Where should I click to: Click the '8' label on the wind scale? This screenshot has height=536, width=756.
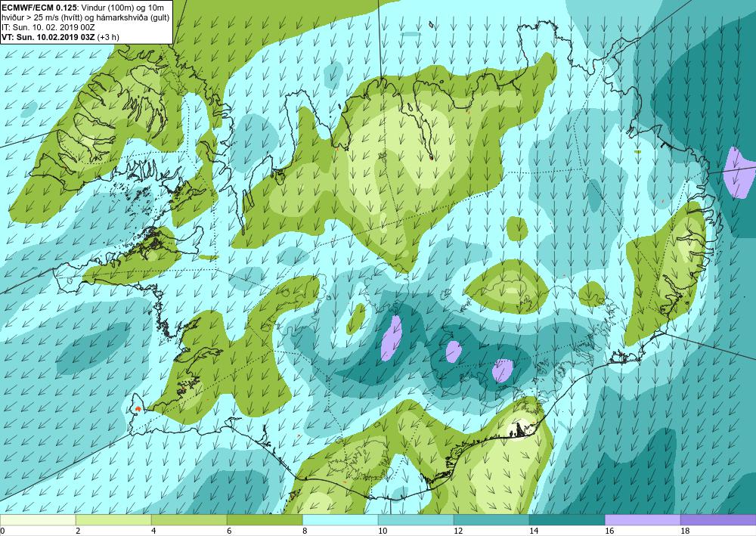(305, 531)
